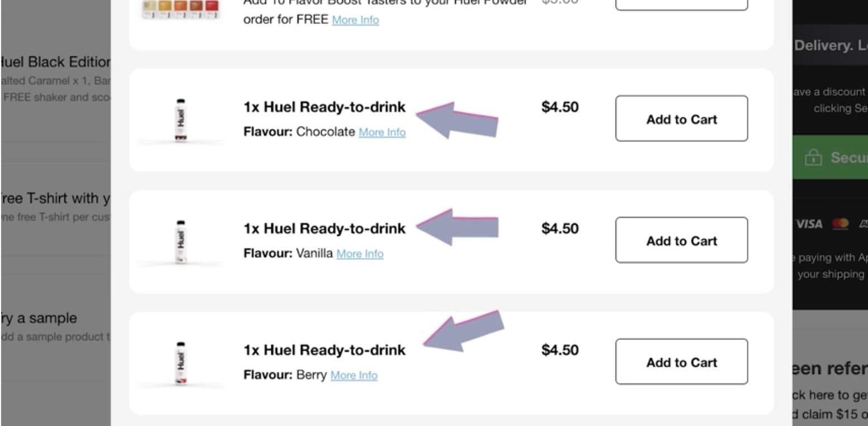Select the Try a sample row
This screenshot has width=868, height=426.
pos(39,319)
